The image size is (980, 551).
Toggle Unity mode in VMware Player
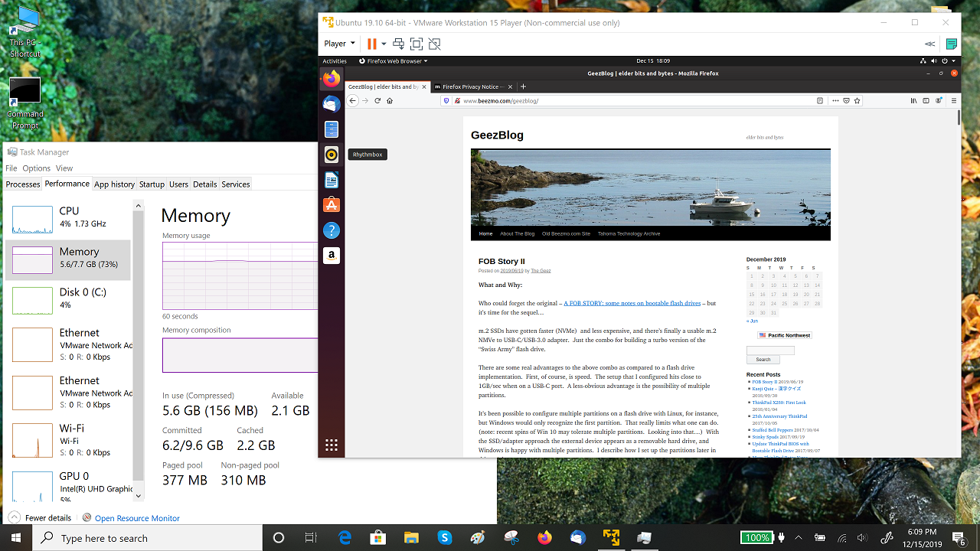[x=435, y=44]
